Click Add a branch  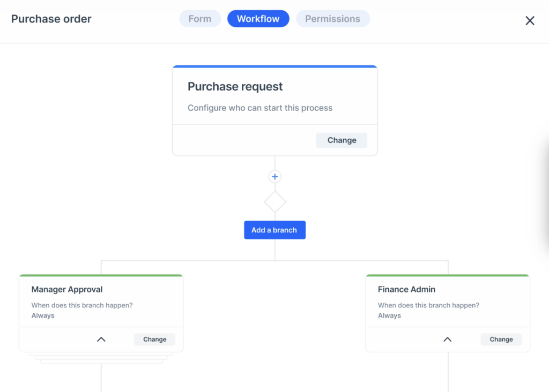(x=274, y=230)
